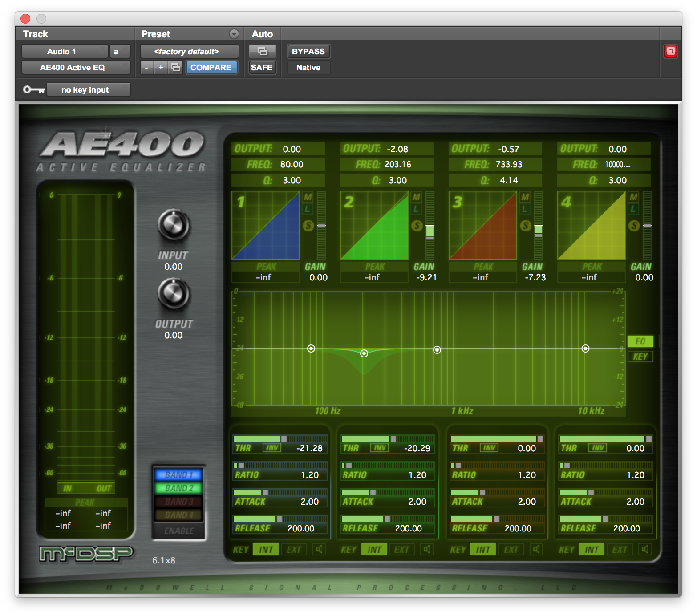The width and height of the screenshot is (697, 616).
Task: Set band 3 key source to EXT
Action: click(511, 549)
